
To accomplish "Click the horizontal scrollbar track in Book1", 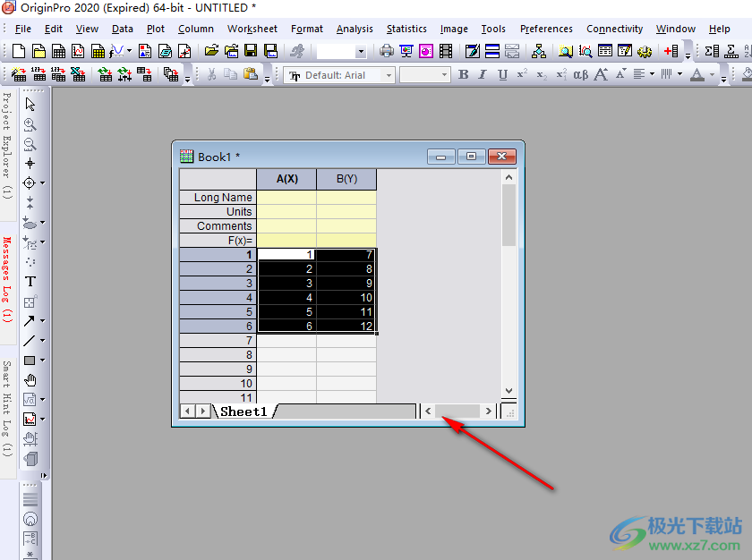I will click(x=457, y=411).
